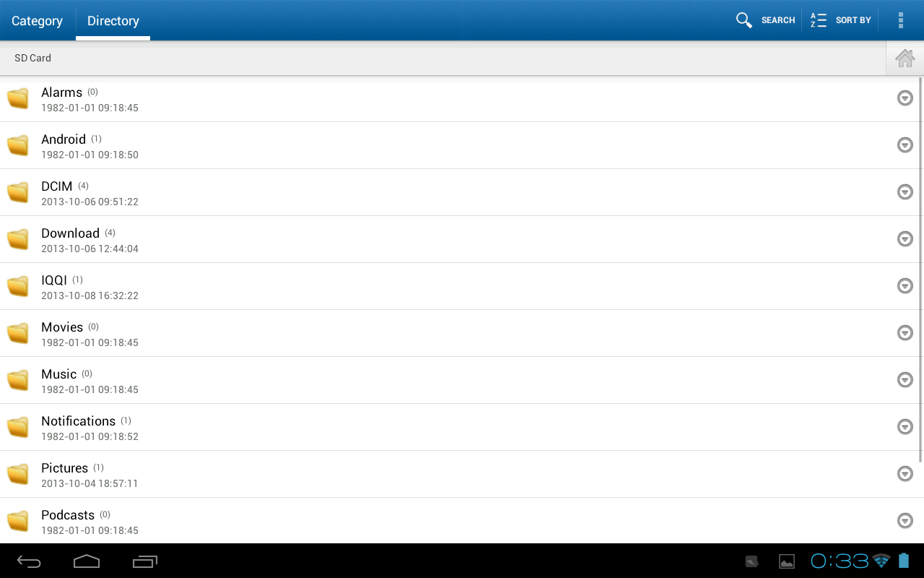Image resolution: width=924 pixels, height=578 pixels.
Task: Open the clock in system status area
Action: click(840, 561)
